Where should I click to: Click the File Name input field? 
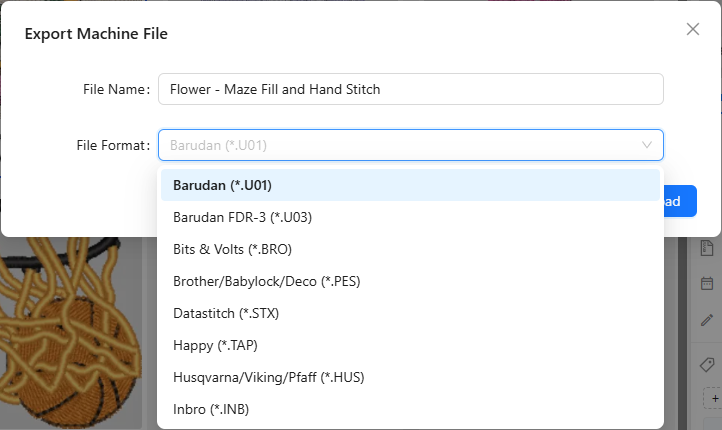[410, 89]
